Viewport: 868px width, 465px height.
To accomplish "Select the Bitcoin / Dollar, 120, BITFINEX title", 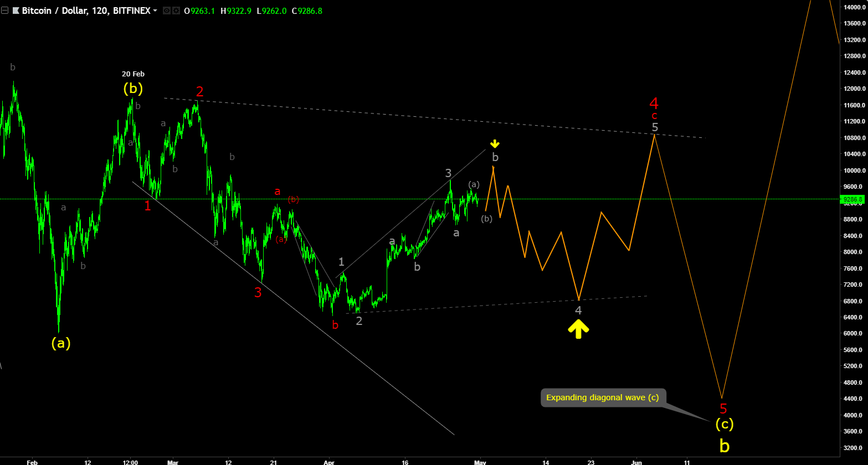I will (x=86, y=11).
